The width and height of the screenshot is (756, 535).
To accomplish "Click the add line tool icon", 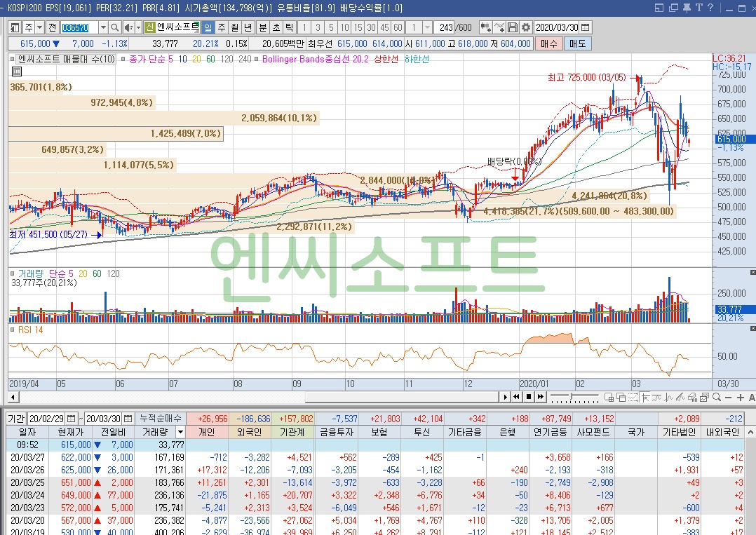I will pos(499,27).
